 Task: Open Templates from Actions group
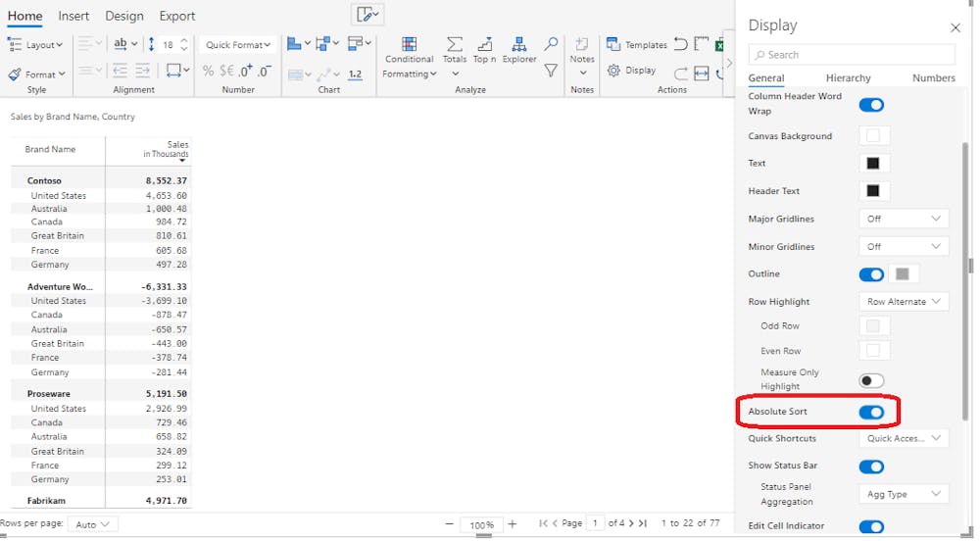pos(637,44)
